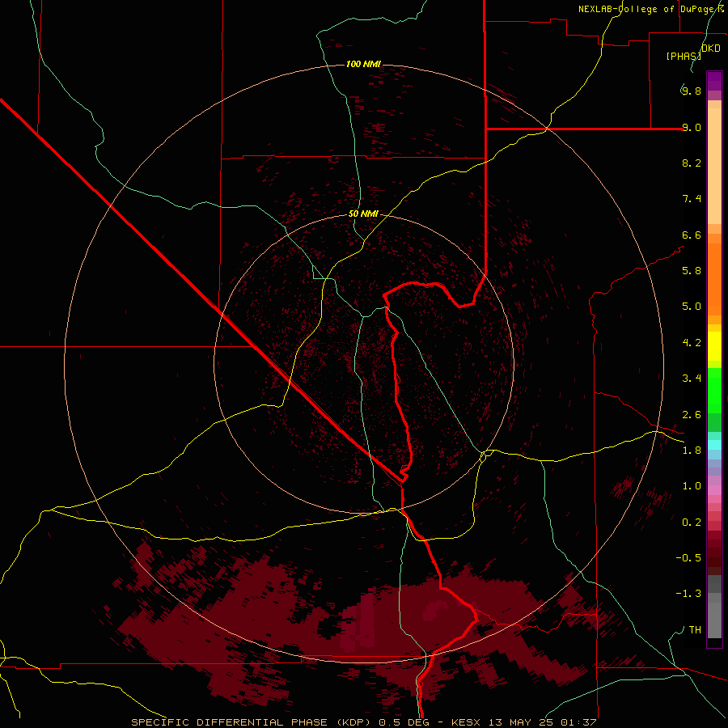Viewport: 728px width, 728px height.
Task: Click the -0.5 value on color scale
Action: pos(688,558)
